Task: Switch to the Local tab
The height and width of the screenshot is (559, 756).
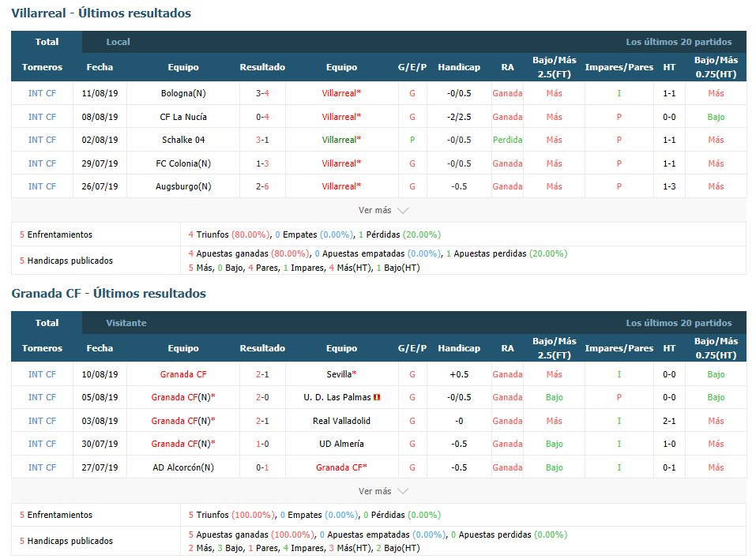Action: click(118, 42)
